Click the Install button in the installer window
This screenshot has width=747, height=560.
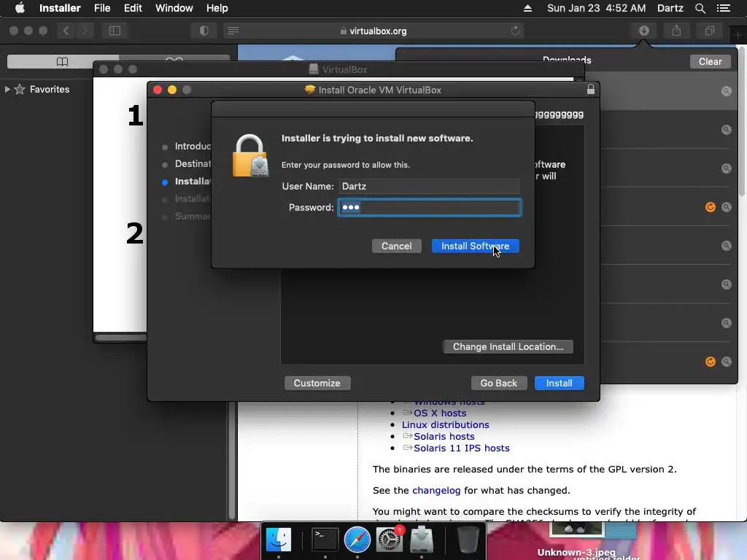(x=559, y=384)
